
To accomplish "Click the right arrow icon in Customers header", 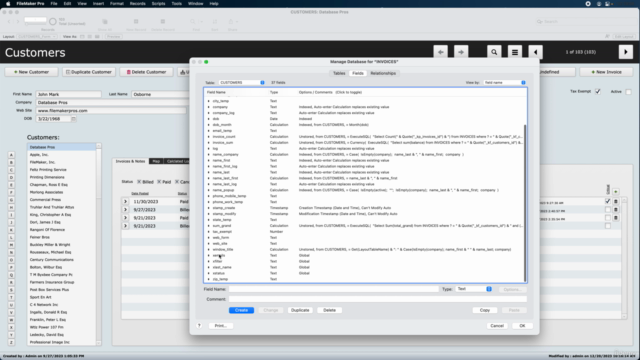I will click(x=461, y=52).
